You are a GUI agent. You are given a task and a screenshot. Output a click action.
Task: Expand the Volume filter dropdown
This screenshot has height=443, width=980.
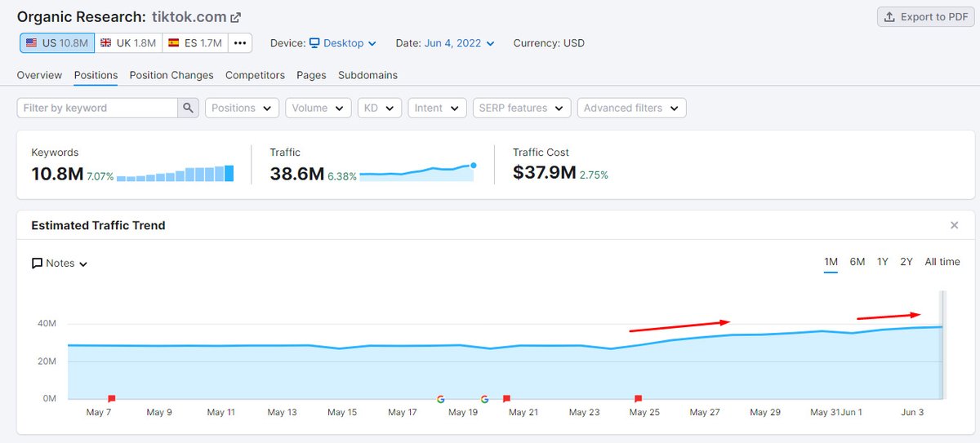point(318,108)
